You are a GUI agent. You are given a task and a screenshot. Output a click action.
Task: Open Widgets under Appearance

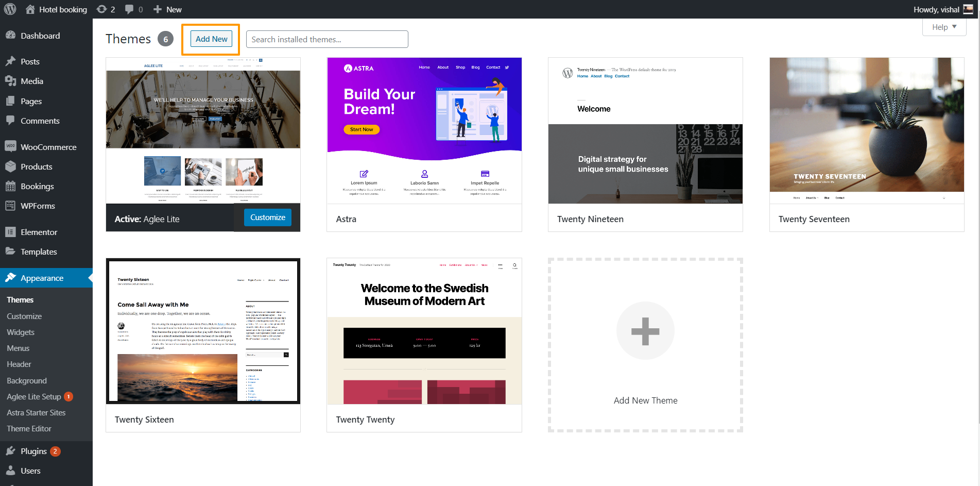pyautogui.click(x=21, y=332)
